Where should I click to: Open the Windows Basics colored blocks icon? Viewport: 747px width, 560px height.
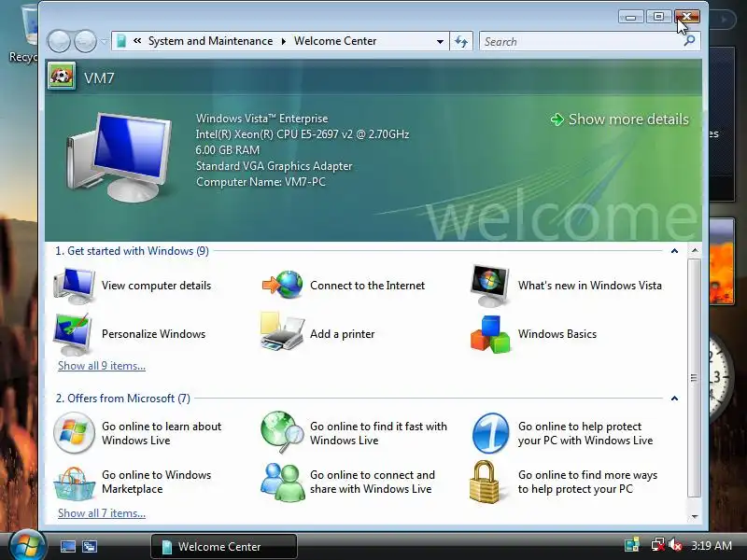[490, 334]
